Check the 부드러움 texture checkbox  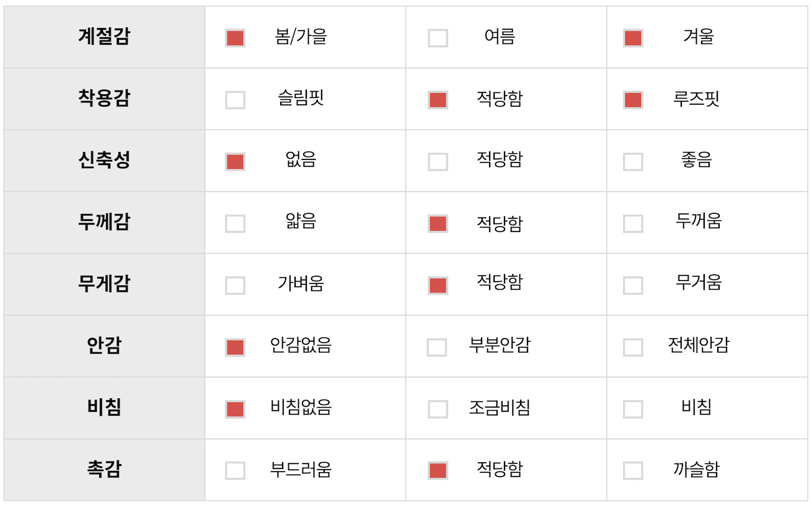click(235, 471)
